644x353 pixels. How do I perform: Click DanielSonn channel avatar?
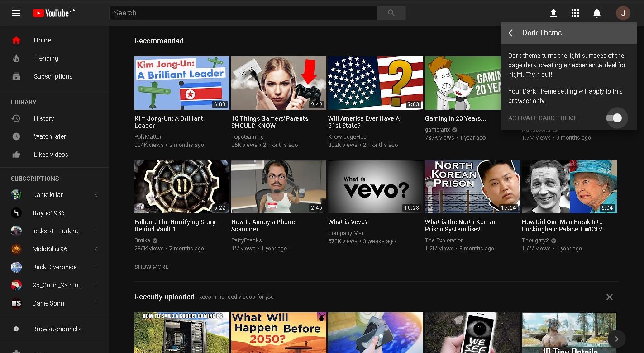coord(16,303)
